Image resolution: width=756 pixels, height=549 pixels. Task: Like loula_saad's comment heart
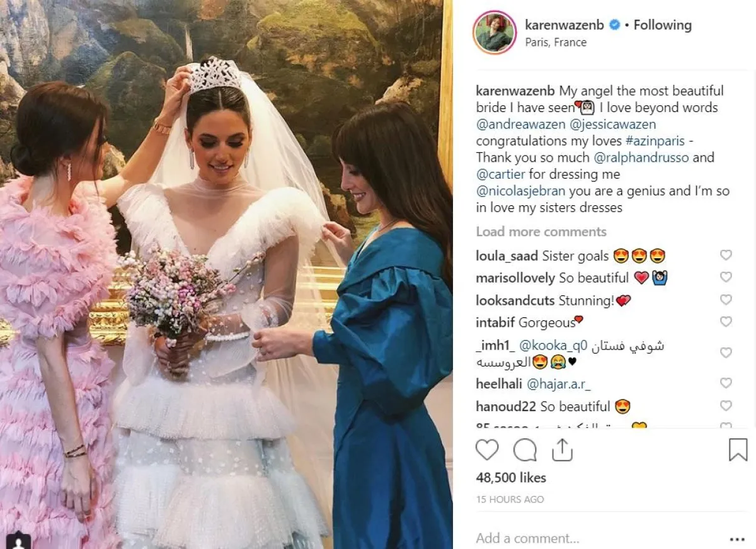tap(726, 255)
